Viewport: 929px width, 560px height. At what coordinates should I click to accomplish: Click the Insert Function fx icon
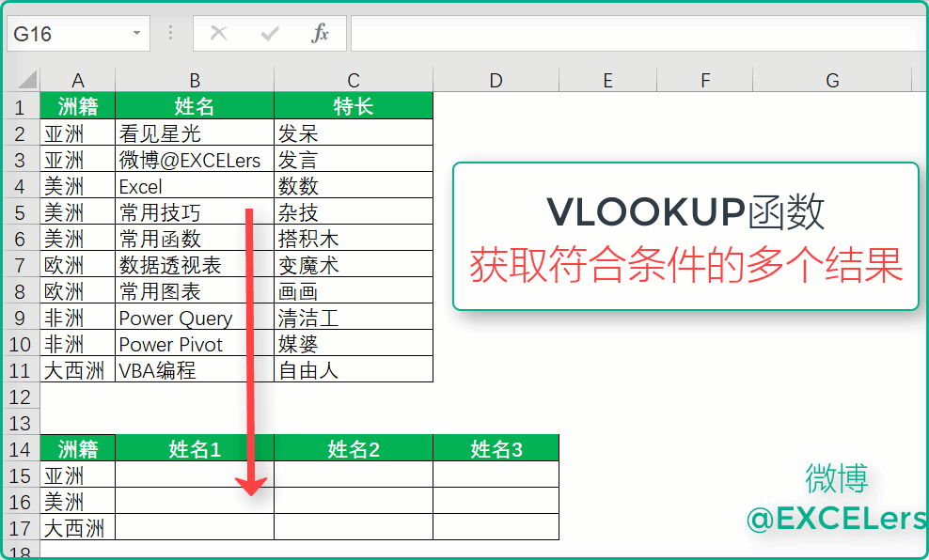[x=321, y=34]
